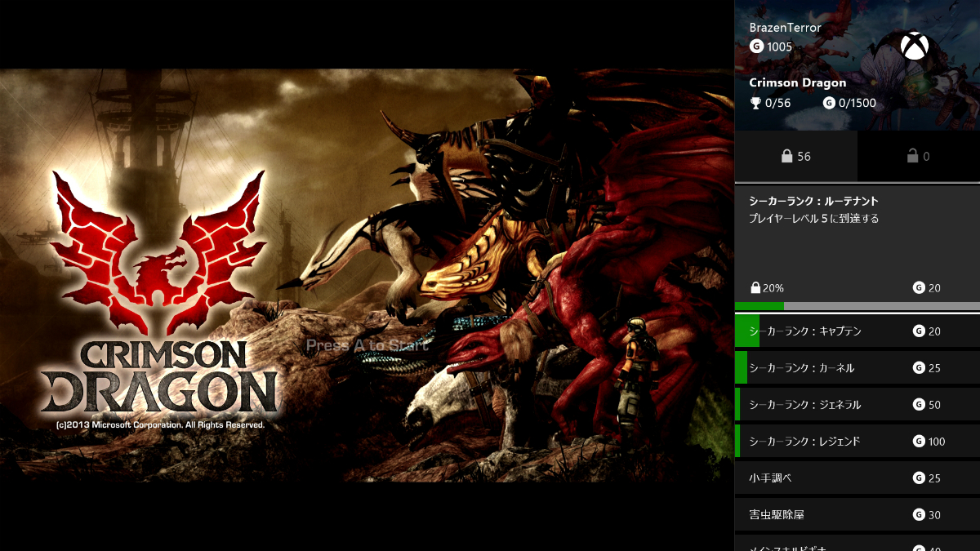Click the 1005 gamerscore value
Image resolution: width=980 pixels, height=551 pixels.
[780, 47]
